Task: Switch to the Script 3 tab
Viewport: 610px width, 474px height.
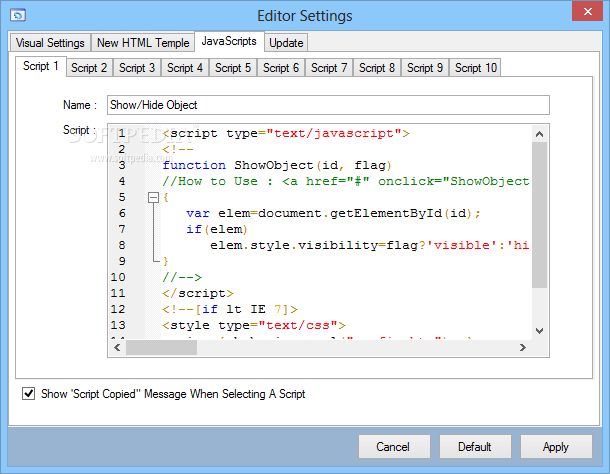Action: (137, 68)
